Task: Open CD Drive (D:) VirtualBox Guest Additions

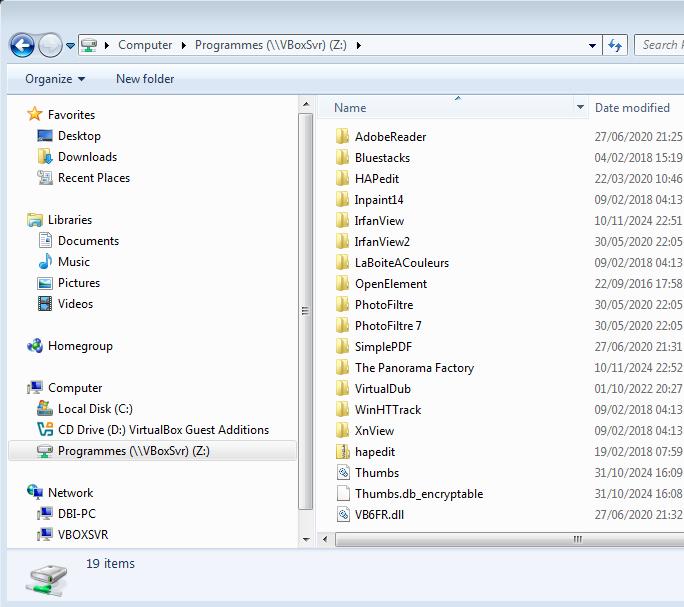Action: [163, 430]
